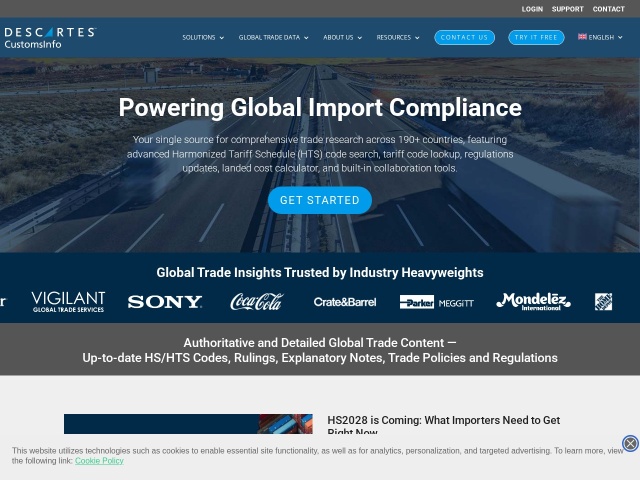Click the Coca-Cola logo
Screen dimensions: 640x480
[x=256, y=302]
